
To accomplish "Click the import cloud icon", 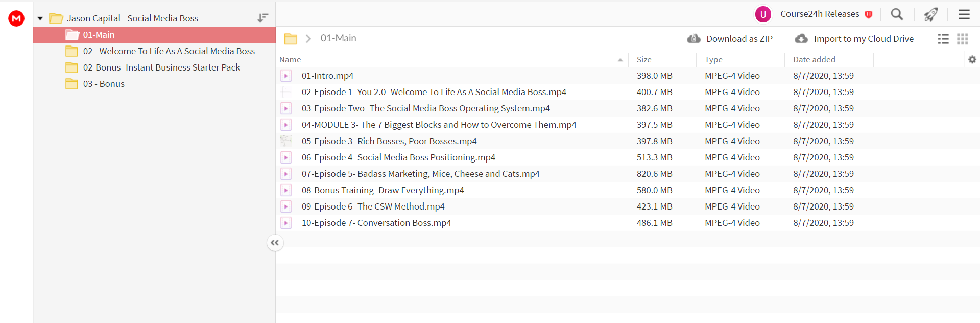I will coord(801,38).
